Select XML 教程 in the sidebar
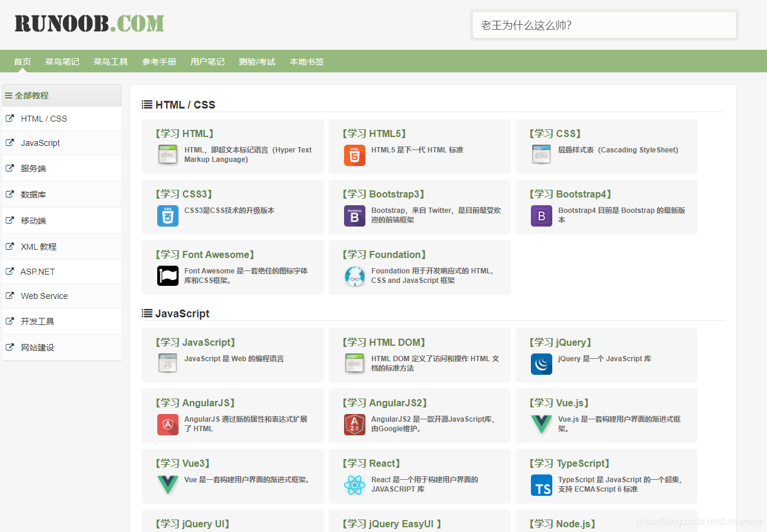 click(x=62, y=246)
